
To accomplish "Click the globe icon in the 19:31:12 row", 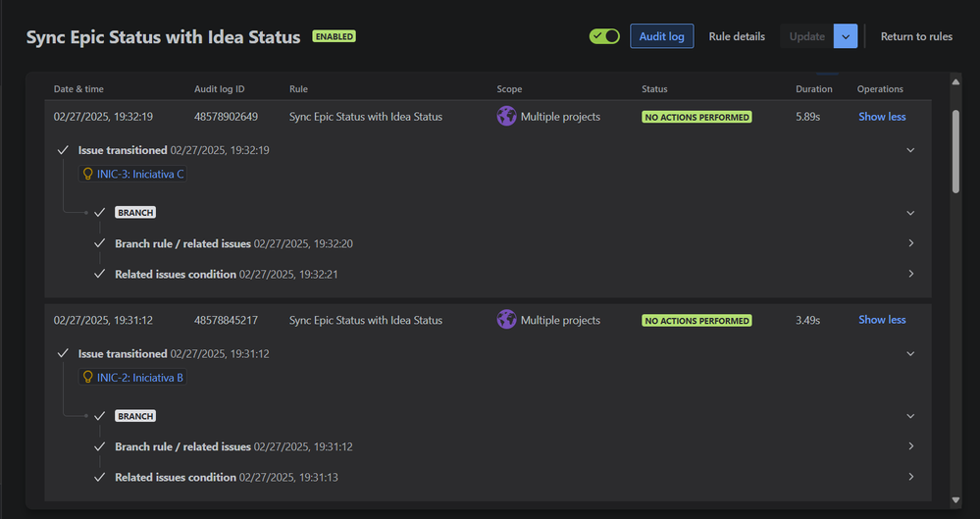I will (506, 320).
